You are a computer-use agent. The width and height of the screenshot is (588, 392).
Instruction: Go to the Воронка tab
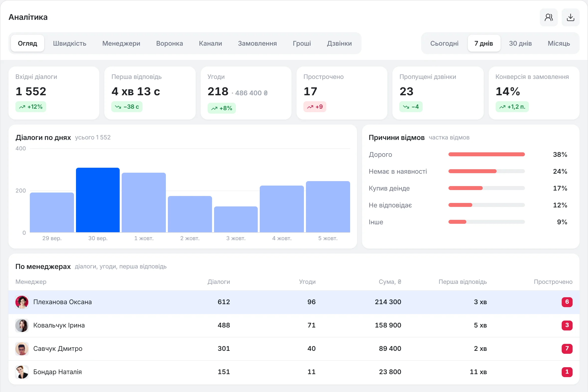pos(169,43)
